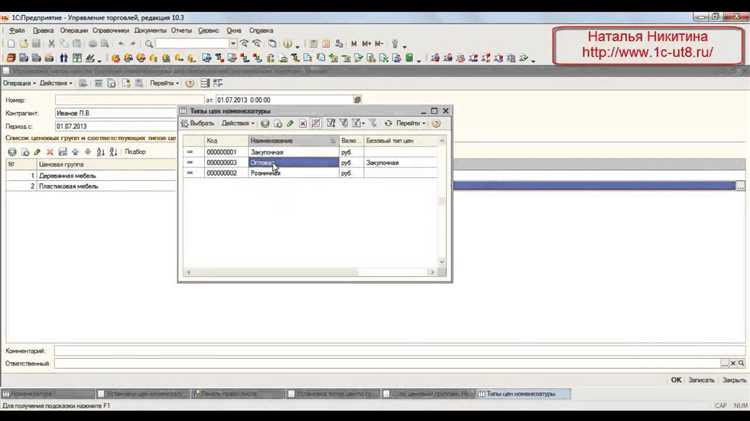
Task: Click refresh icon in price types dialog
Action: pyautogui.click(x=388, y=123)
